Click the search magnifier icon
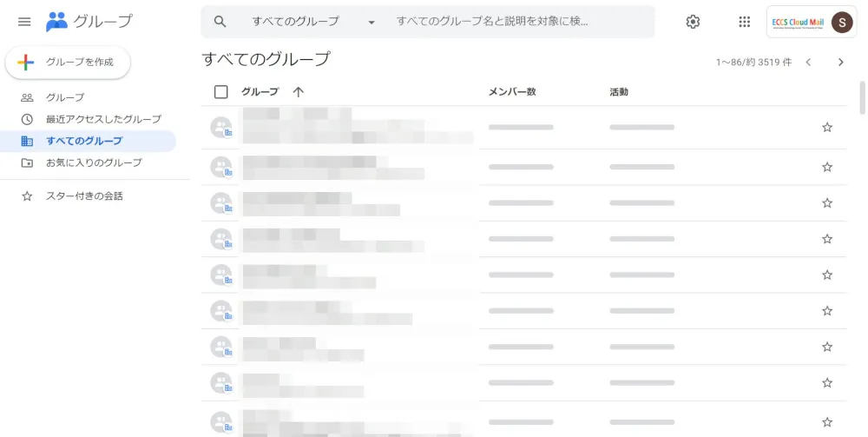The width and height of the screenshot is (868, 437). (x=220, y=22)
